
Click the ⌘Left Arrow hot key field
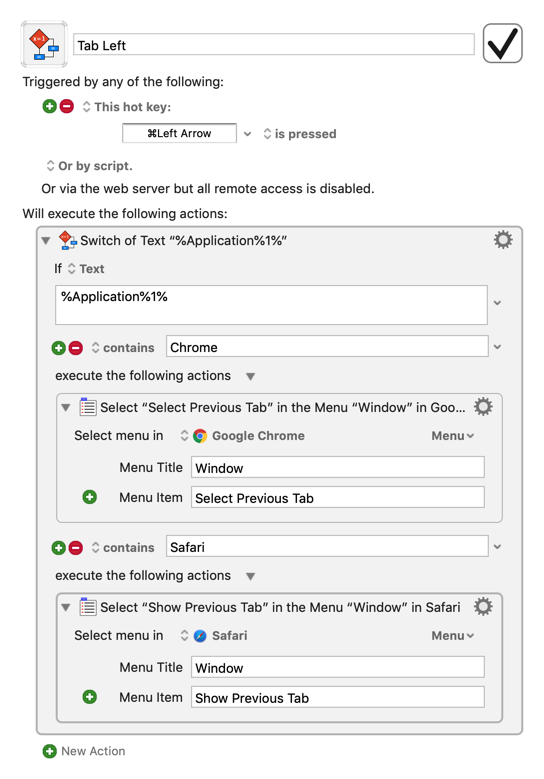click(x=179, y=133)
